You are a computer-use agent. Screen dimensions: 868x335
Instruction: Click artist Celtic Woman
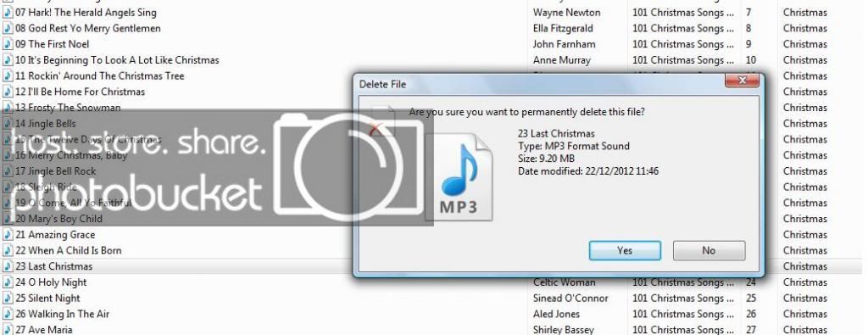tap(564, 282)
